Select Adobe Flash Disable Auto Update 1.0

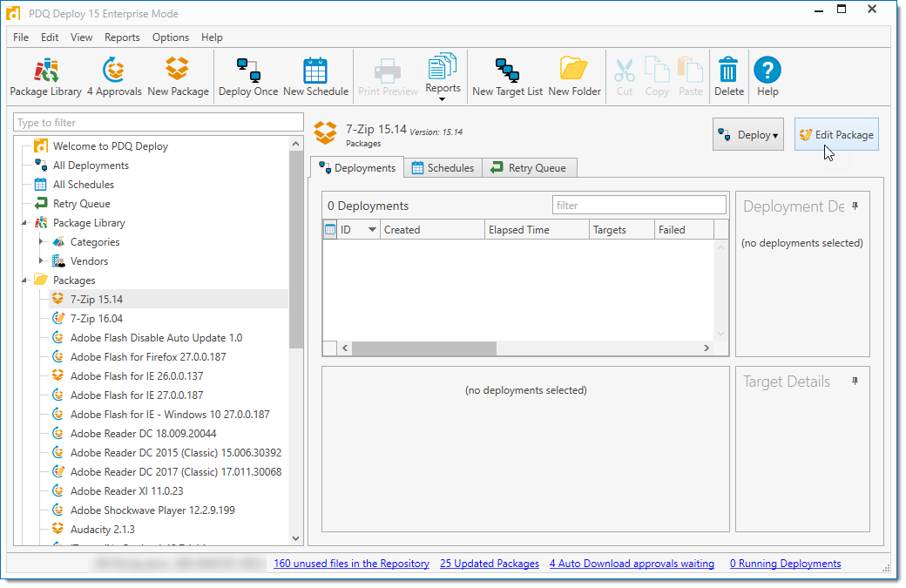(156, 337)
